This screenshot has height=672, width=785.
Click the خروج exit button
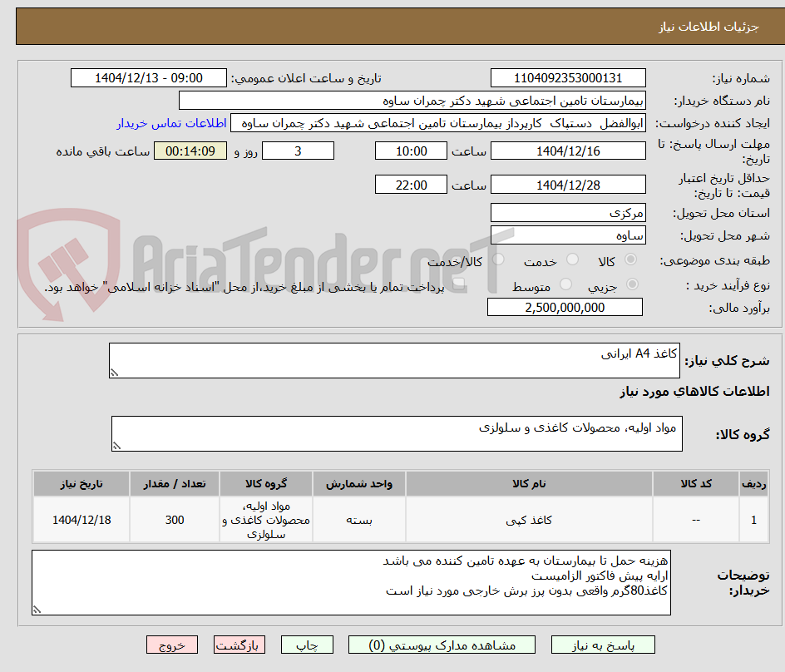pyautogui.click(x=171, y=645)
